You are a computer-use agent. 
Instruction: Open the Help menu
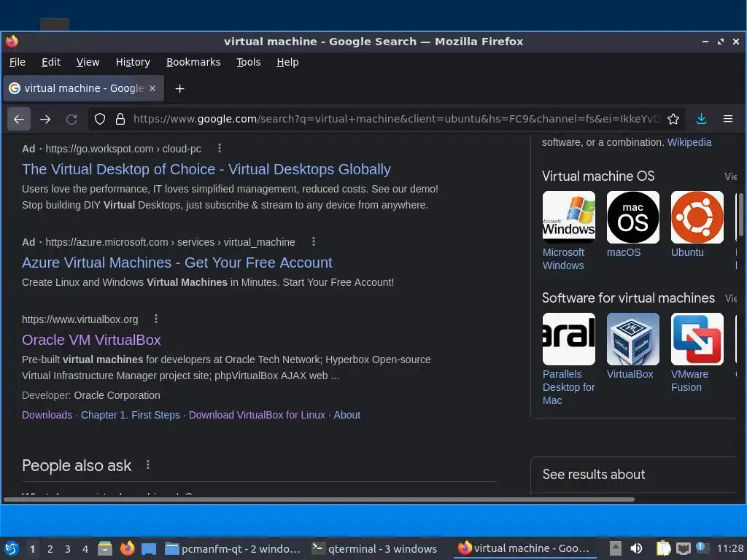click(287, 62)
